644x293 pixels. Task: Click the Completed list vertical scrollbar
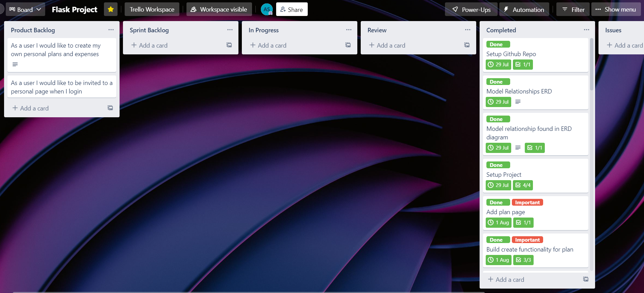pyautogui.click(x=592, y=65)
